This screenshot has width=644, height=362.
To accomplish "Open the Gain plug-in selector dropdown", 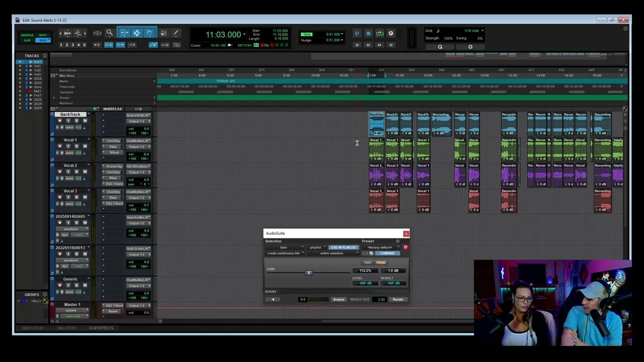I will click(x=284, y=247).
